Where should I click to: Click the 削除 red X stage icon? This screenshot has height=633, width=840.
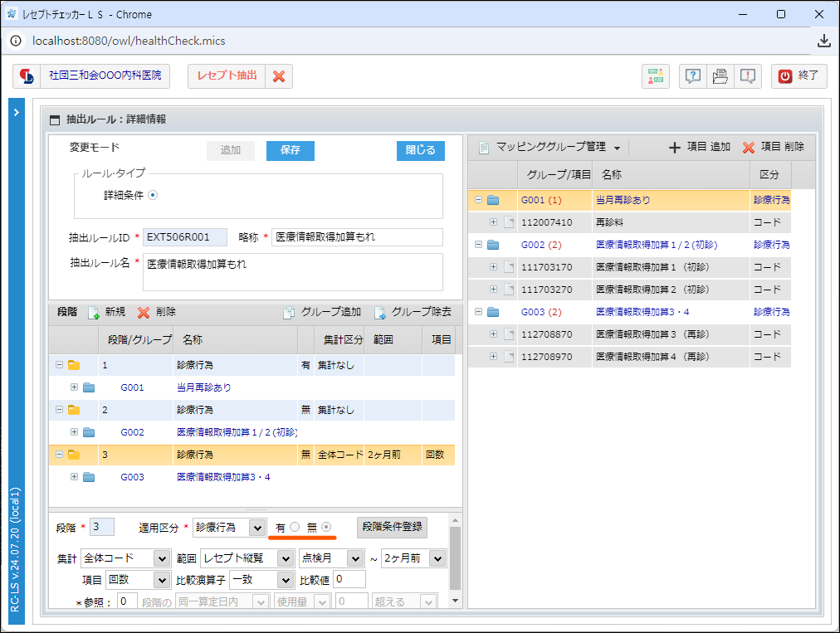coord(144,313)
